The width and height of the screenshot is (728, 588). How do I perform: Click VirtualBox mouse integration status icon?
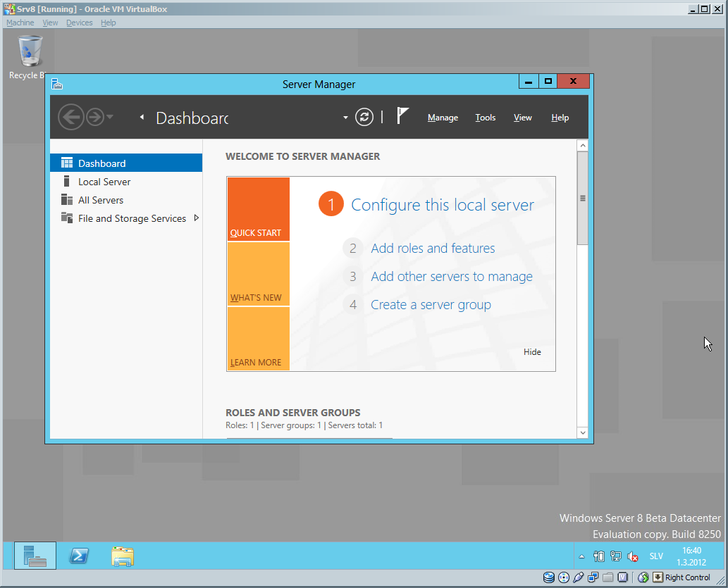(643, 577)
